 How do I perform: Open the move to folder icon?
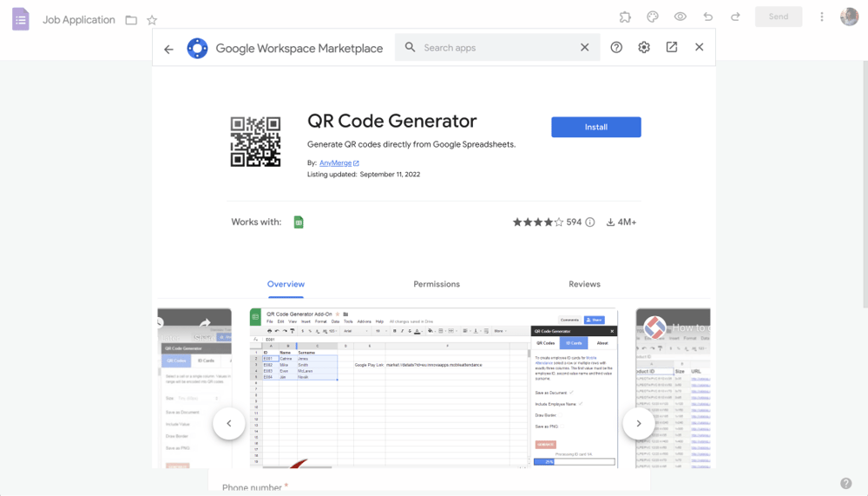[131, 21]
